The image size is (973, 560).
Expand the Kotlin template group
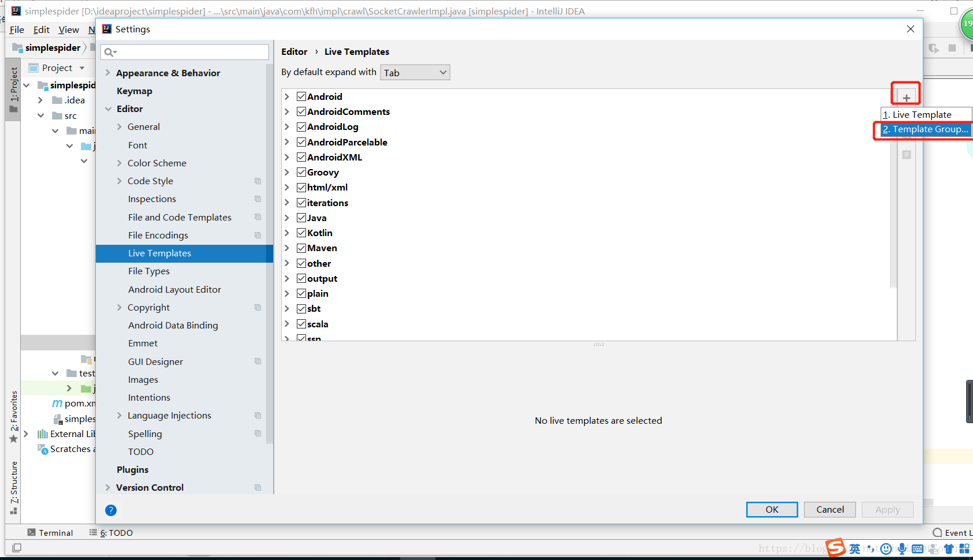click(287, 233)
